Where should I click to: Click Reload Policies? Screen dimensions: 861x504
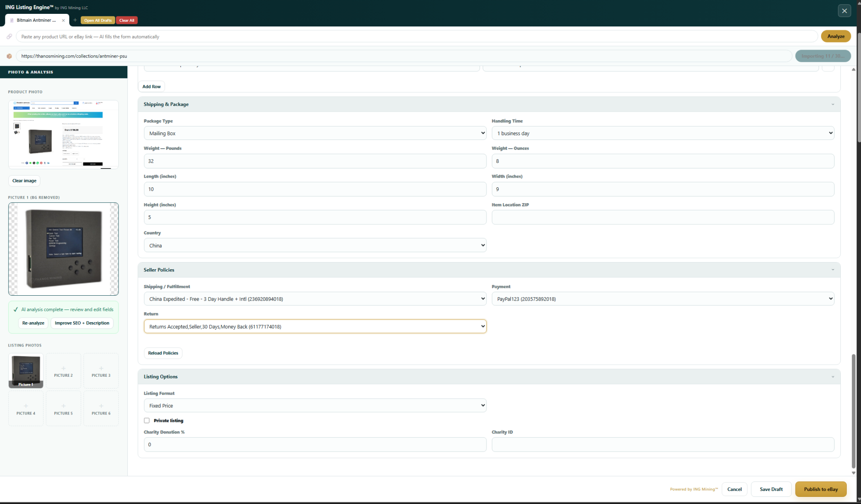[163, 353]
